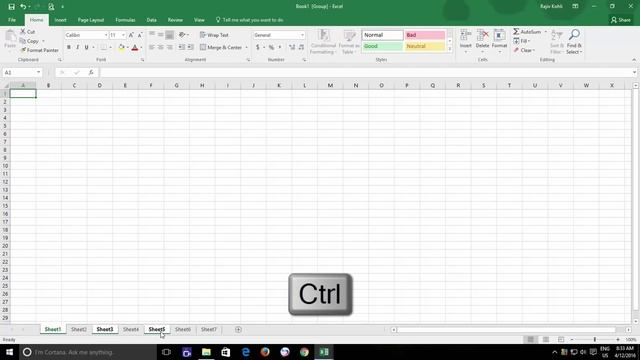
Task: Toggle Italic formatting
Action: [x=78, y=47]
